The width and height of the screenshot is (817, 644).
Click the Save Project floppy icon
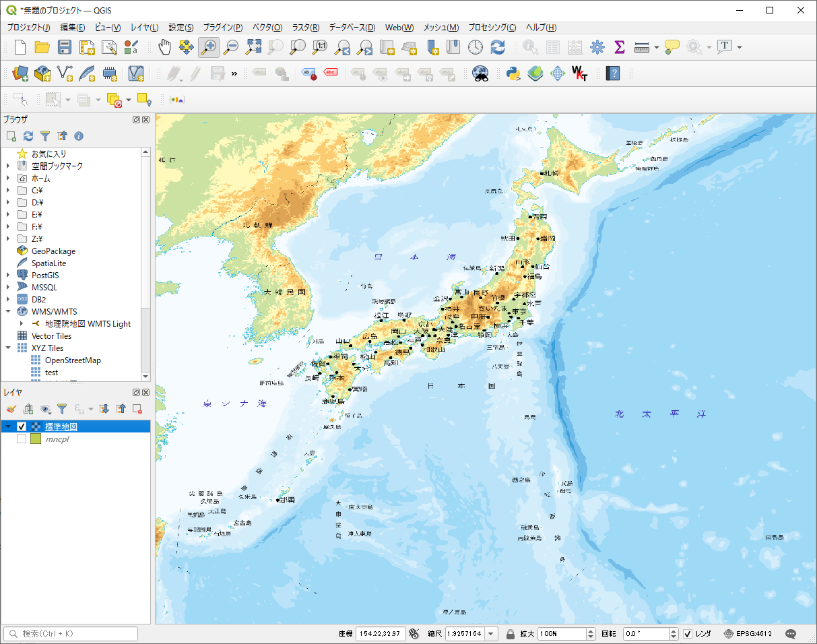tap(65, 47)
